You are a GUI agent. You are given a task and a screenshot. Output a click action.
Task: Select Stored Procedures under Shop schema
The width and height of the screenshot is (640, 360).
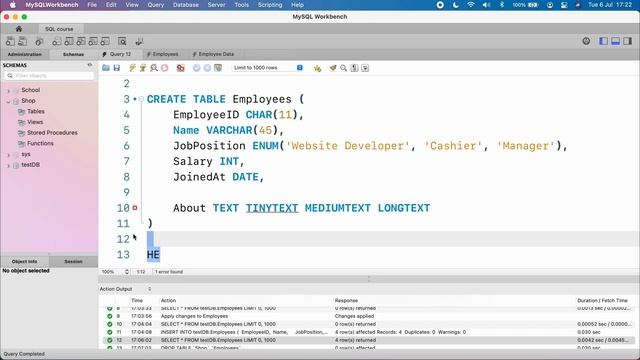pyautogui.click(x=52, y=133)
